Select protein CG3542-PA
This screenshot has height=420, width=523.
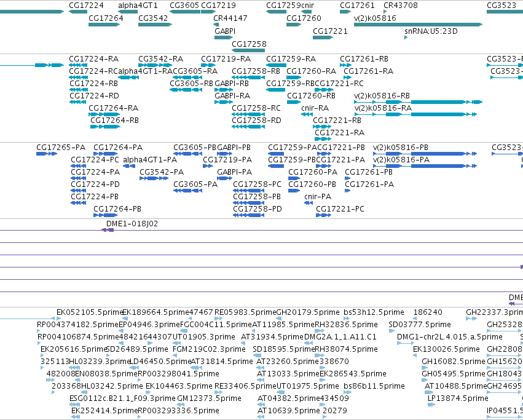[x=154, y=178]
